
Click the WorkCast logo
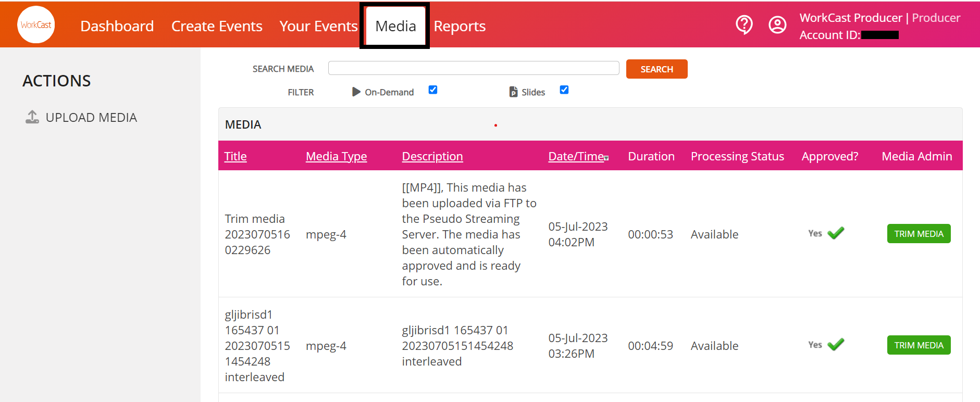36,24
